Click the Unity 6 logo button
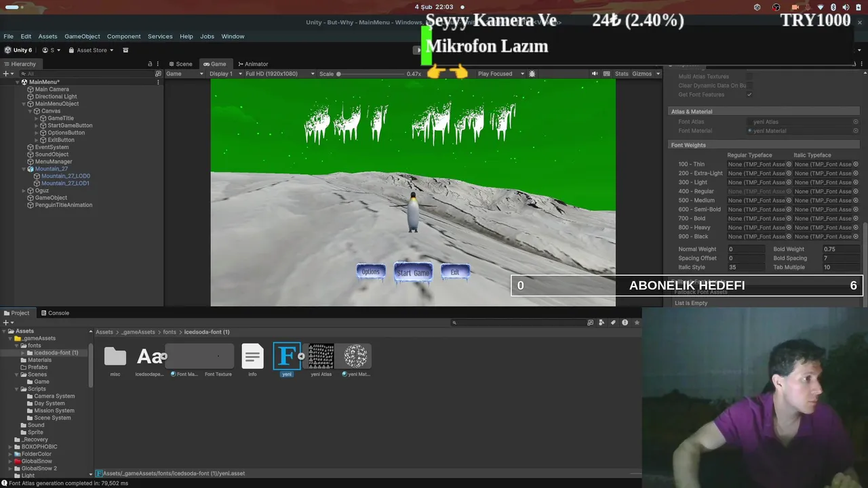The width and height of the screenshot is (868, 488). coord(18,50)
